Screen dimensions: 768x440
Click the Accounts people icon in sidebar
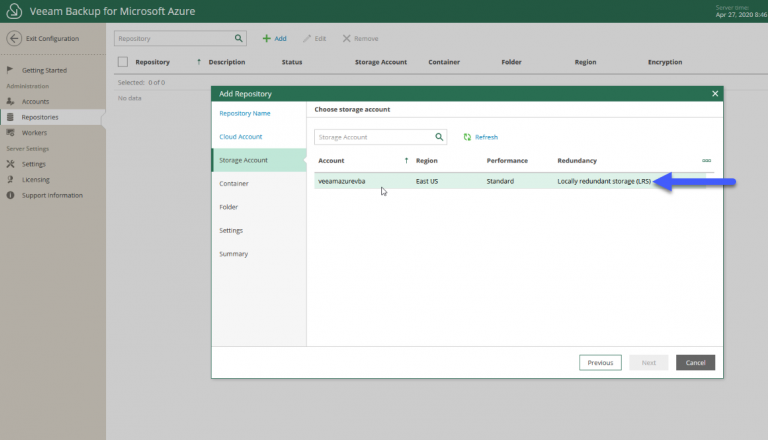10,101
